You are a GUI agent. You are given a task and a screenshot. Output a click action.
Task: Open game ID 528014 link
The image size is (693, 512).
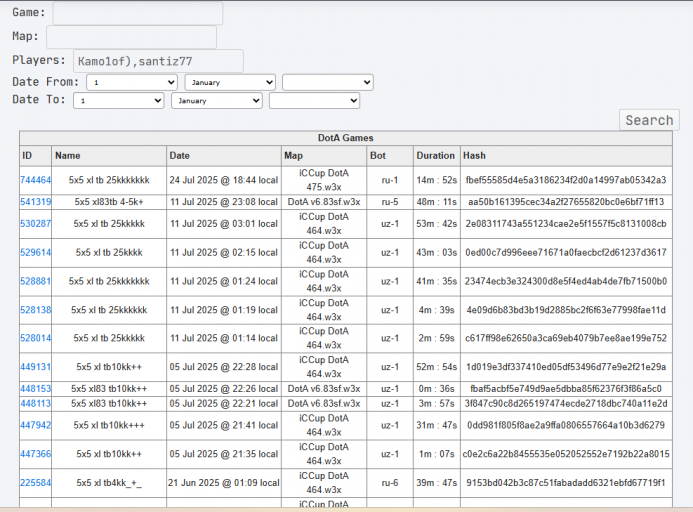(35, 338)
